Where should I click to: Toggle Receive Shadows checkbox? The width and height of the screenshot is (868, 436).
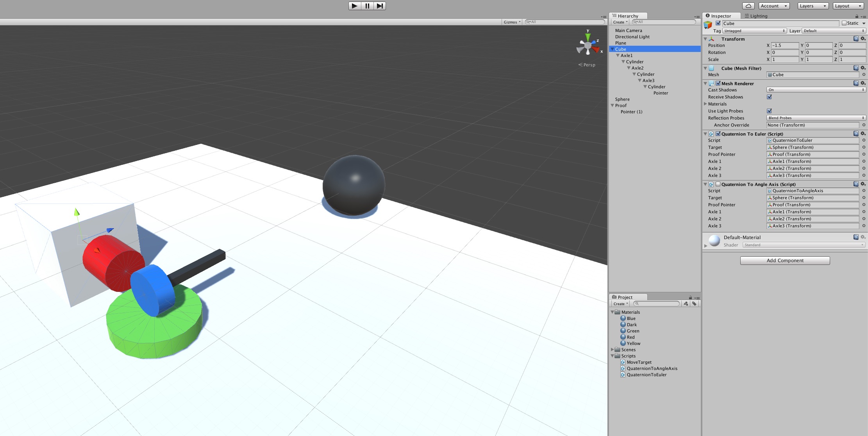[x=769, y=97]
